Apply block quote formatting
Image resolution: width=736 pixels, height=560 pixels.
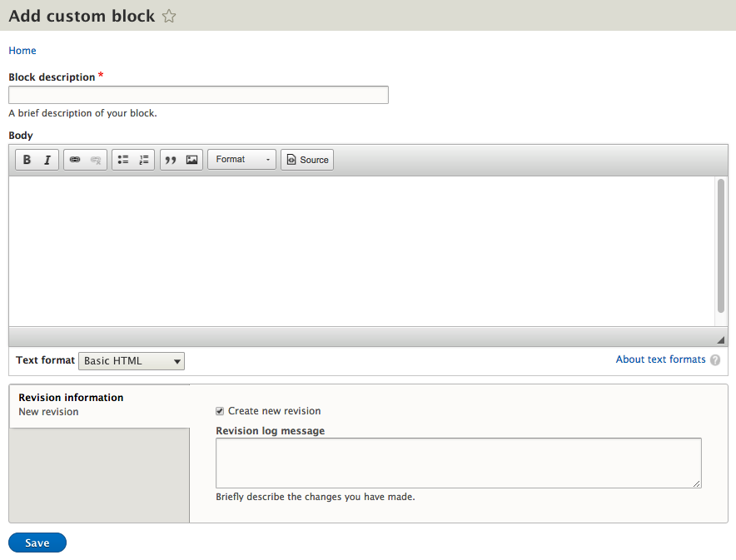tap(171, 160)
